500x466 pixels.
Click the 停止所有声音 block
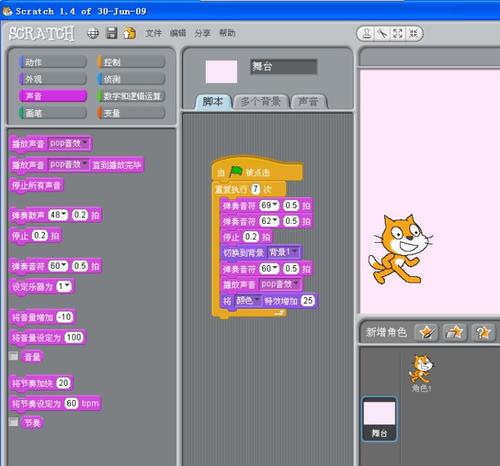click(36, 185)
